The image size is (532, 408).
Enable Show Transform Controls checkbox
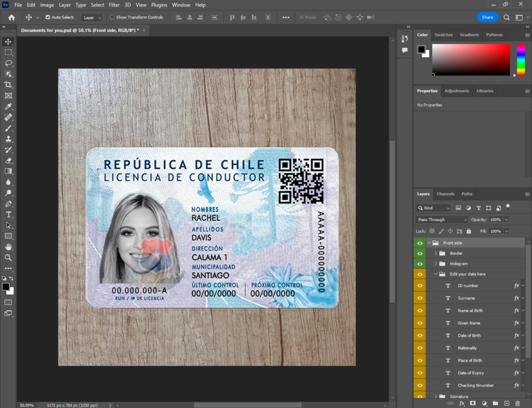[x=112, y=17]
